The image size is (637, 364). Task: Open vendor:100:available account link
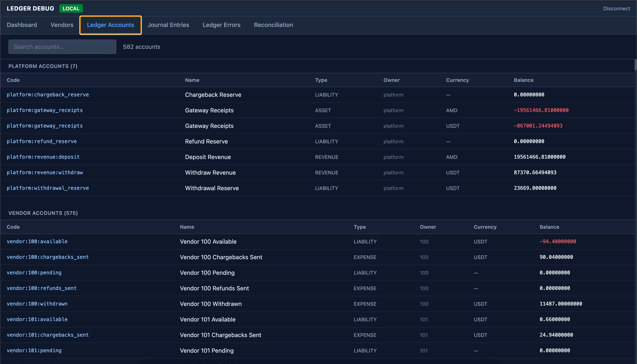pyautogui.click(x=37, y=241)
